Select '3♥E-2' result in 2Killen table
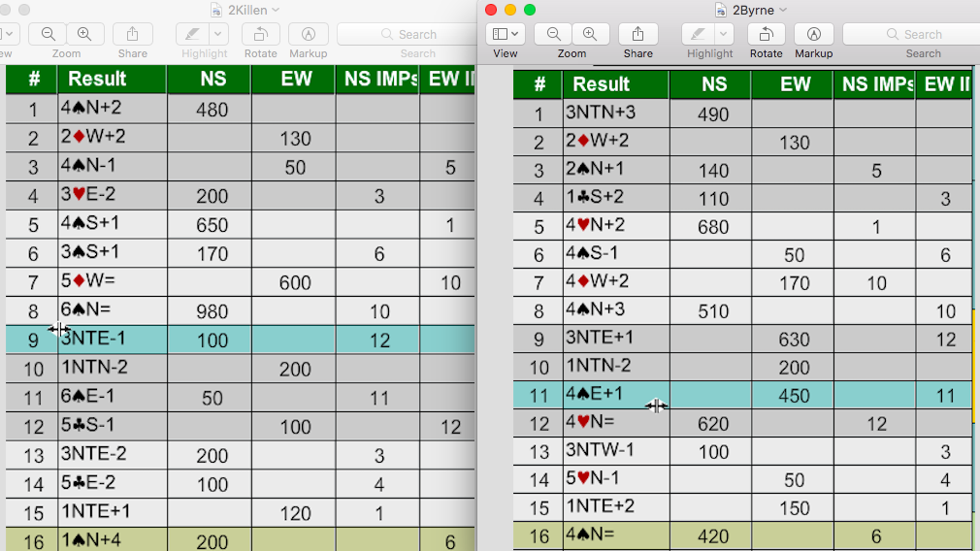 coord(88,194)
